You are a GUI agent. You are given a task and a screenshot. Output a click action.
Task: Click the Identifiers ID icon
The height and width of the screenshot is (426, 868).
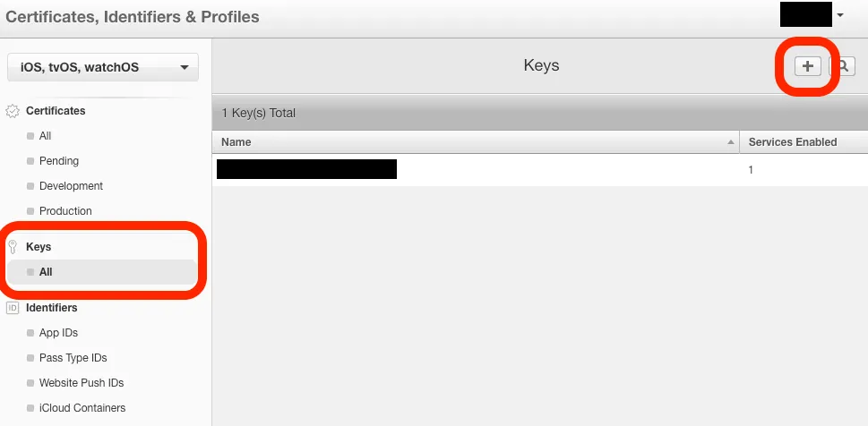(13, 308)
